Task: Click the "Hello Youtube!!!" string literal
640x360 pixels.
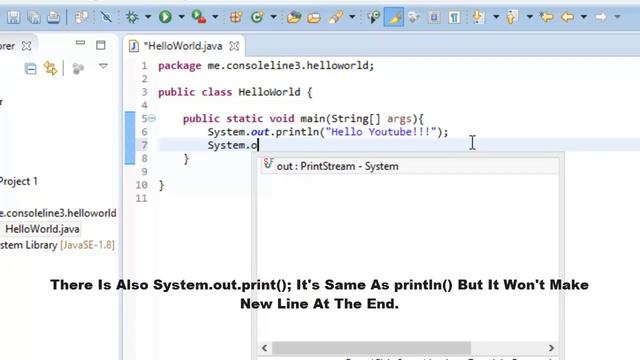Action: (x=381, y=132)
